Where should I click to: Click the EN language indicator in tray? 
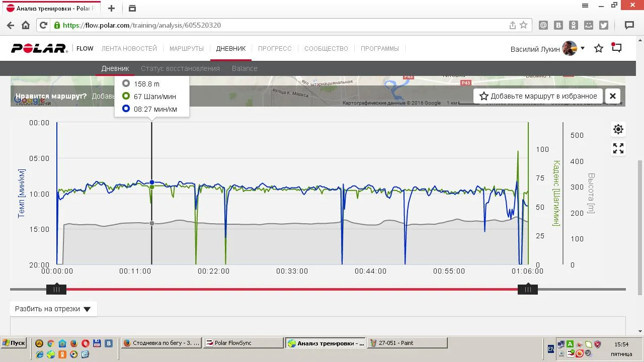pos(551,348)
